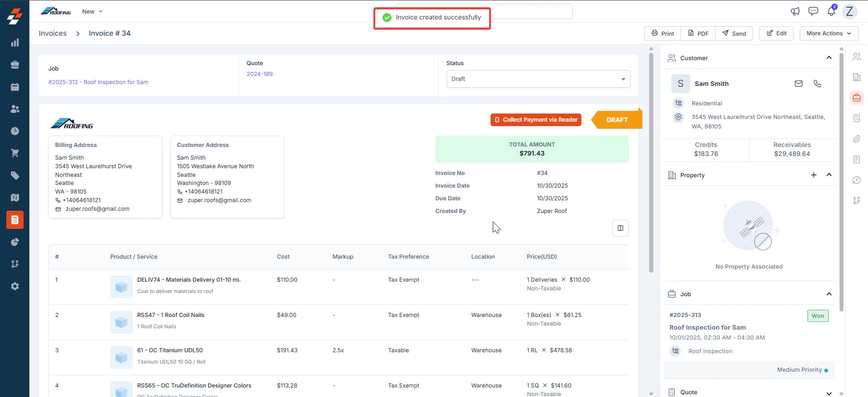Open the calendar icon in left sidebar

pyautogui.click(x=15, y=87)
